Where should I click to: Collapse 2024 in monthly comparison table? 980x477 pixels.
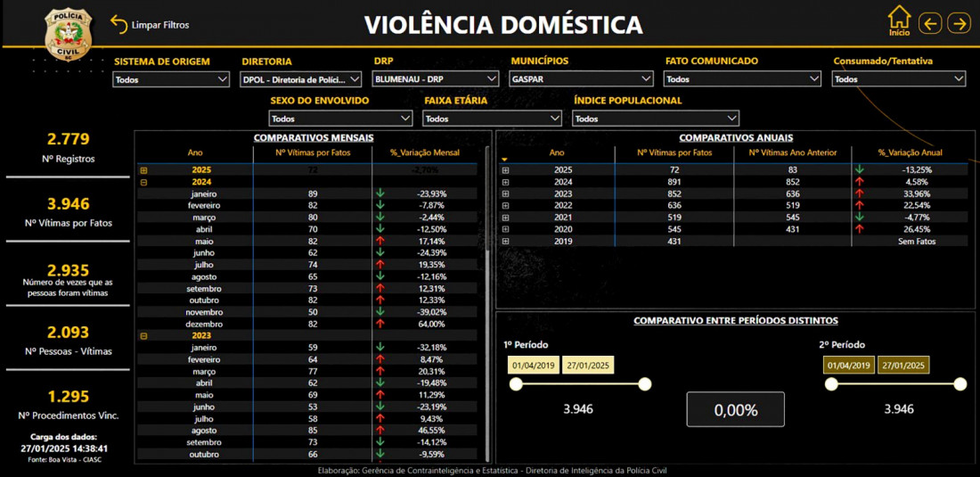[x=143, y=182]
